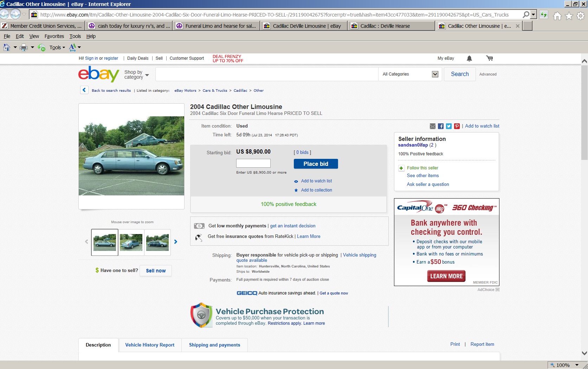Open the Shipping and payments tab
588x369 pixels.
[x=214, y=345]
